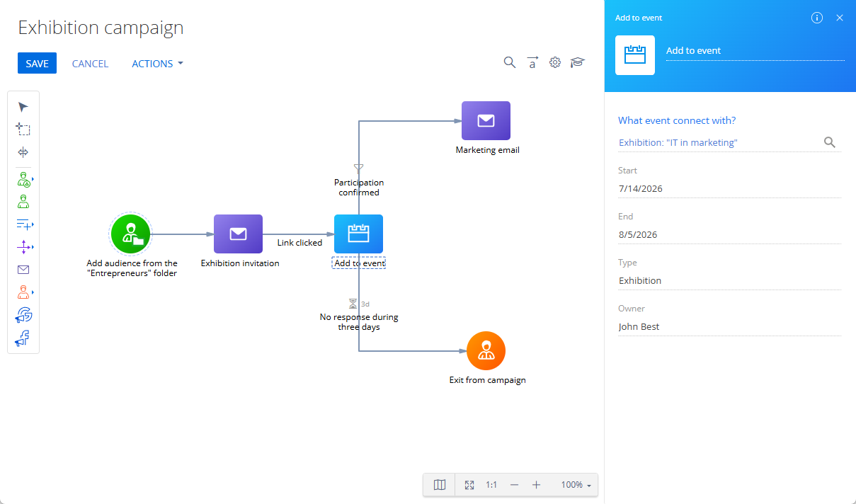Click 'No response during three days' label
Image resolution: width=856 pixels, height=504 pixels.
pos(359,322)
